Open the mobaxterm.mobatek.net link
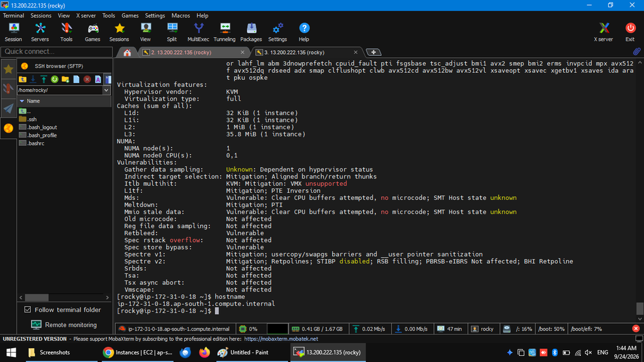Image resolution: width=644 pixels, height=362 pixels. click(x=281, y=339)
